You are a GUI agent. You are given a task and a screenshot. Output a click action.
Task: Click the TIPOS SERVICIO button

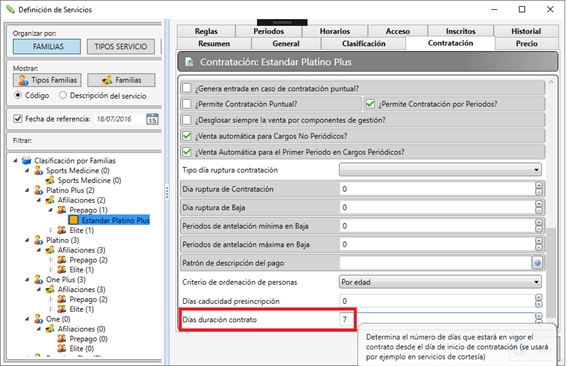121,47
